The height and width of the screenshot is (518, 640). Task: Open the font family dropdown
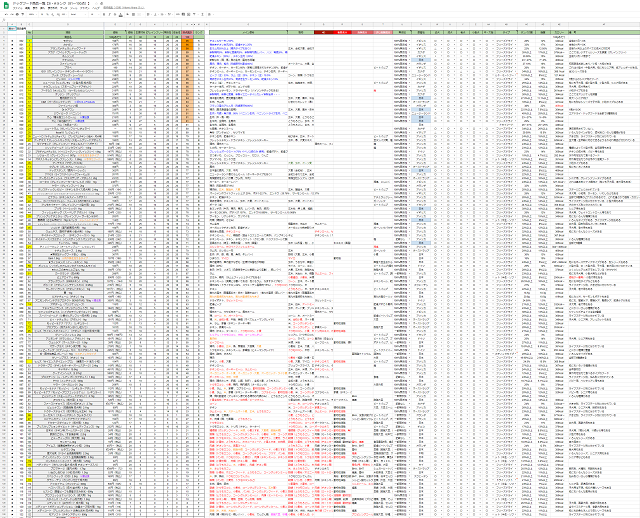(x=78, y=14)
